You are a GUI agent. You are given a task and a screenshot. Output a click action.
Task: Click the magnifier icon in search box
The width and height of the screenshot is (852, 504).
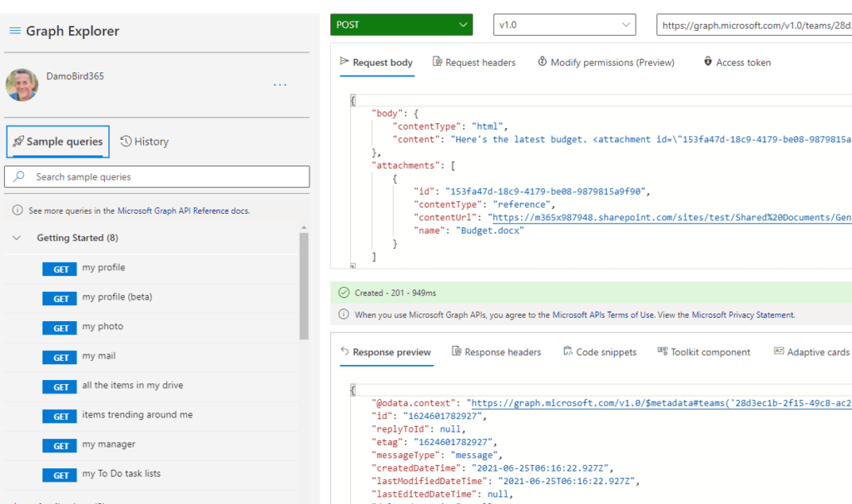pos(19,176)
